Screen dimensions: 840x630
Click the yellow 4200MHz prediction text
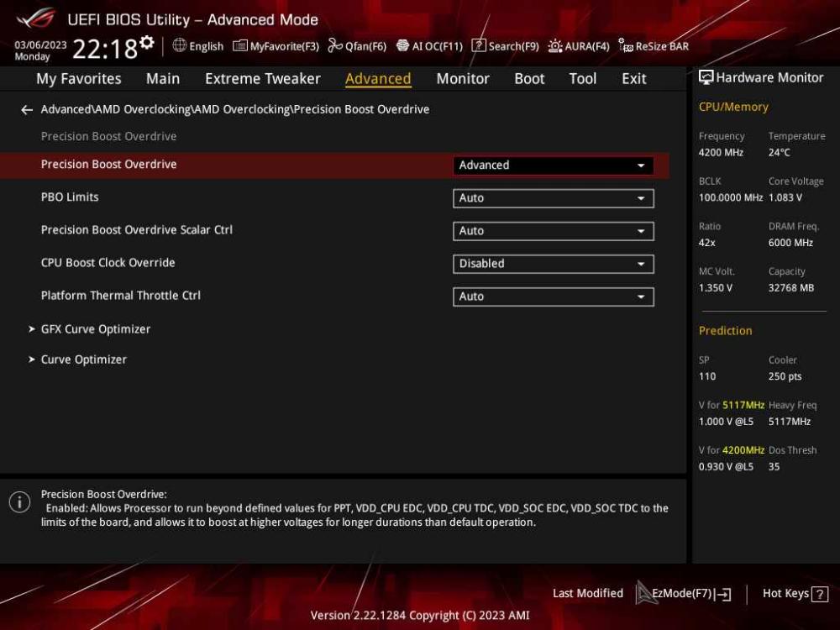[743, 450]
